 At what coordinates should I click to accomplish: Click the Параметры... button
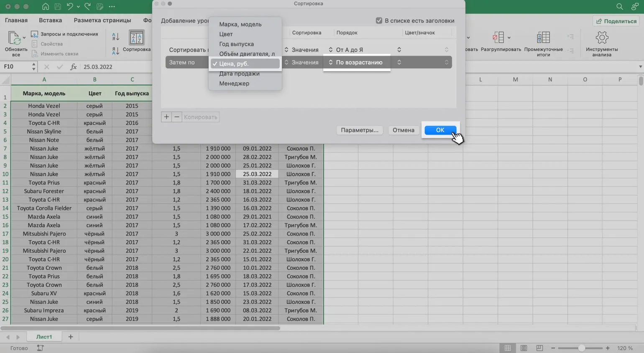coord(359,130)
